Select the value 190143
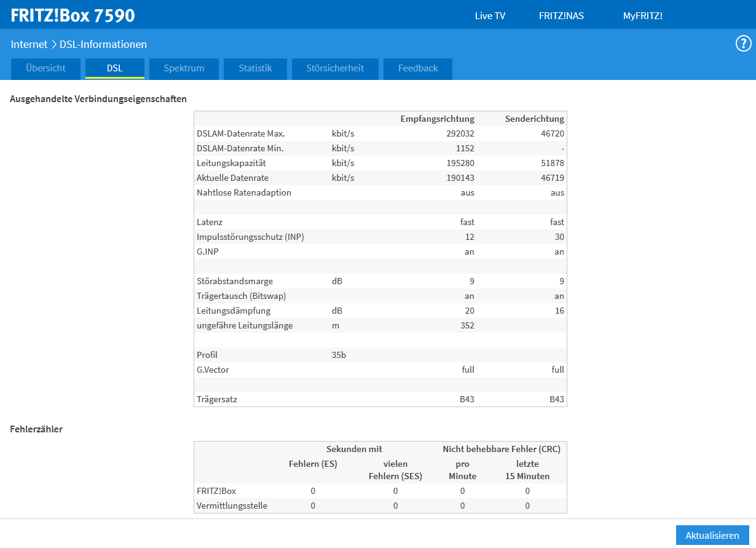This screenshot has width=756, height=548. 460,178
